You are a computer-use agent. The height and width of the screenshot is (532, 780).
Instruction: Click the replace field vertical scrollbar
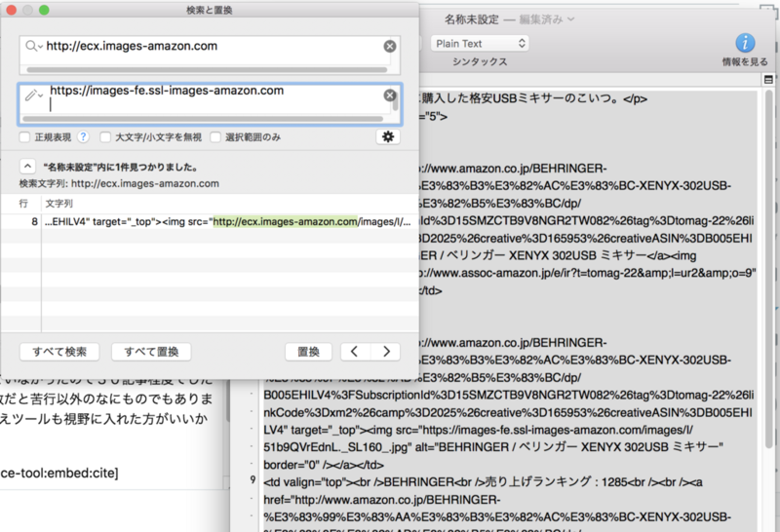[396, 102]
